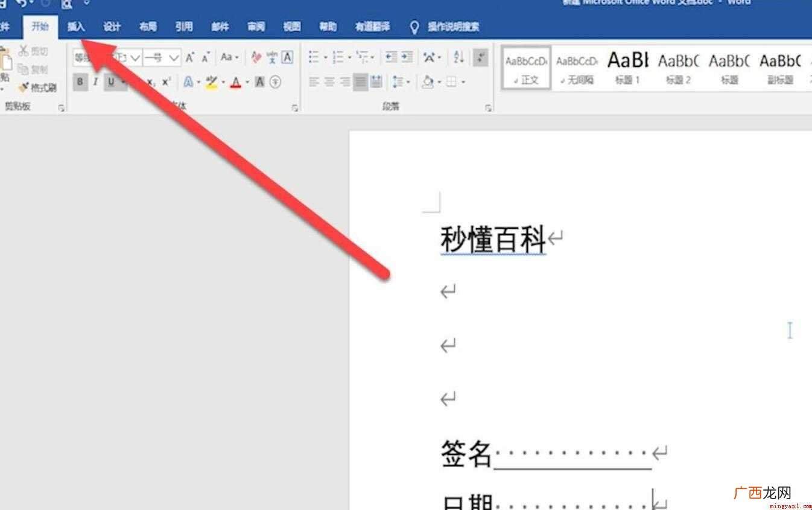
Task: Open the Font group dialog launcher
Action: tap(295, 108)
